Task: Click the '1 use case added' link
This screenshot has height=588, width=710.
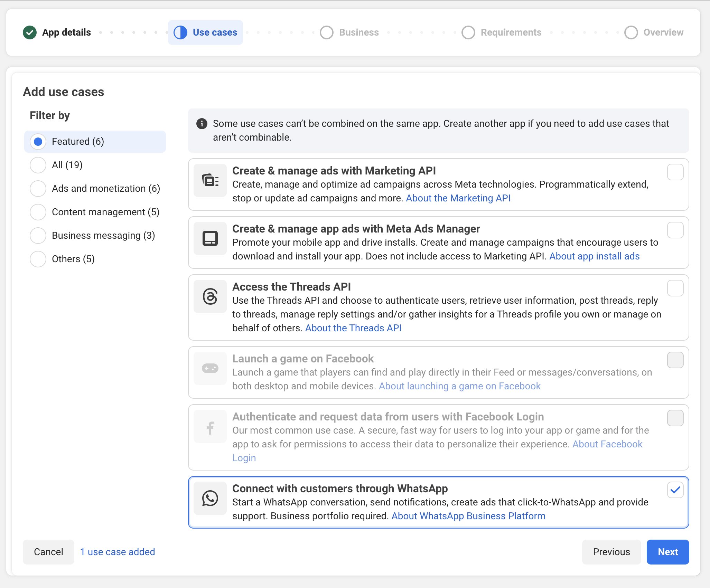Action: pyautogui.click(x=118, y=552)
